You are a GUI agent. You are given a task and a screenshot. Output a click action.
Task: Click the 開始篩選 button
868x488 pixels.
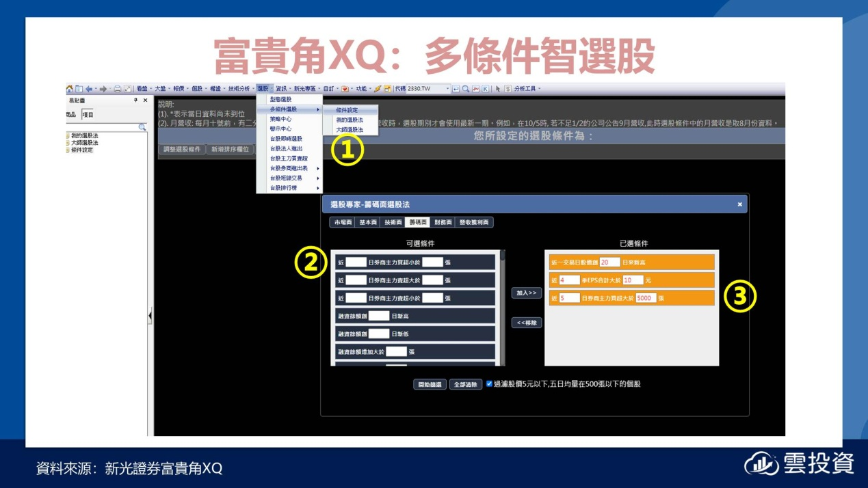430,384
